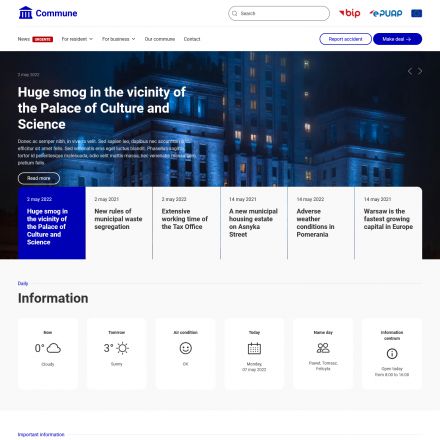Focus the Search input field

[279, 13]
